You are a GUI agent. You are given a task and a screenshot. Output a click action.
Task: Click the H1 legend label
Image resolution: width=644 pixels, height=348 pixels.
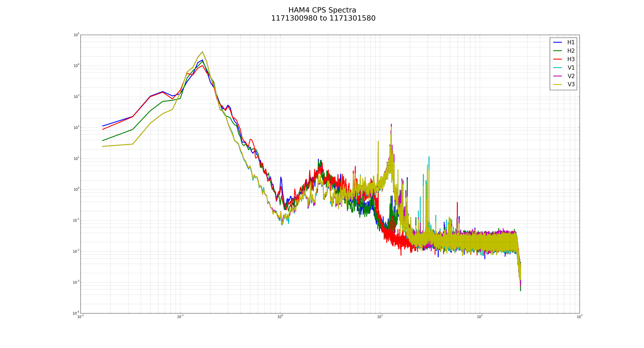tap(571, 42)
